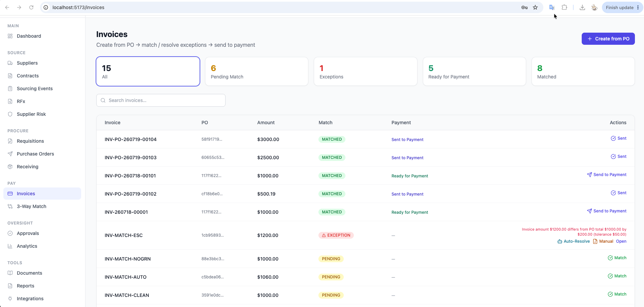
Task: Open the browser downloads icon
Action: (582, 7)
